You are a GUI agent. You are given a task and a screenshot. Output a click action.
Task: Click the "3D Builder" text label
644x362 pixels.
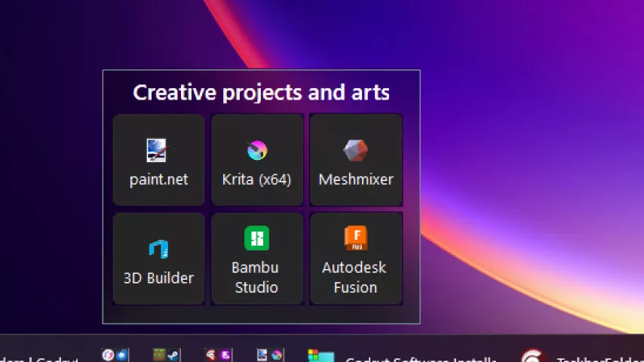coord(158,278)
